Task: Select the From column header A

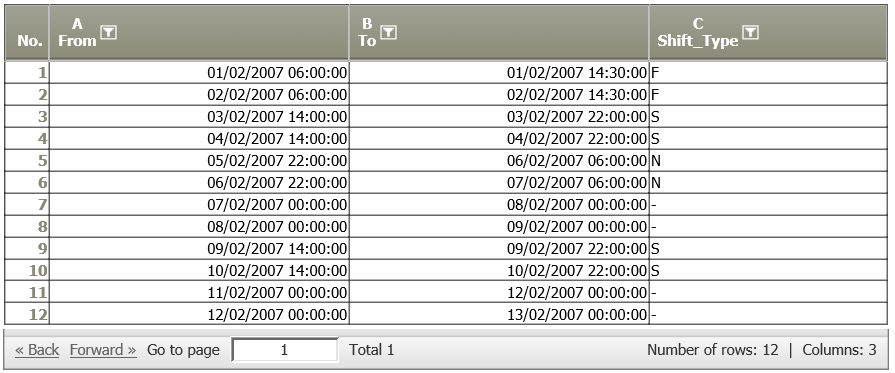Action: [199, 33]
